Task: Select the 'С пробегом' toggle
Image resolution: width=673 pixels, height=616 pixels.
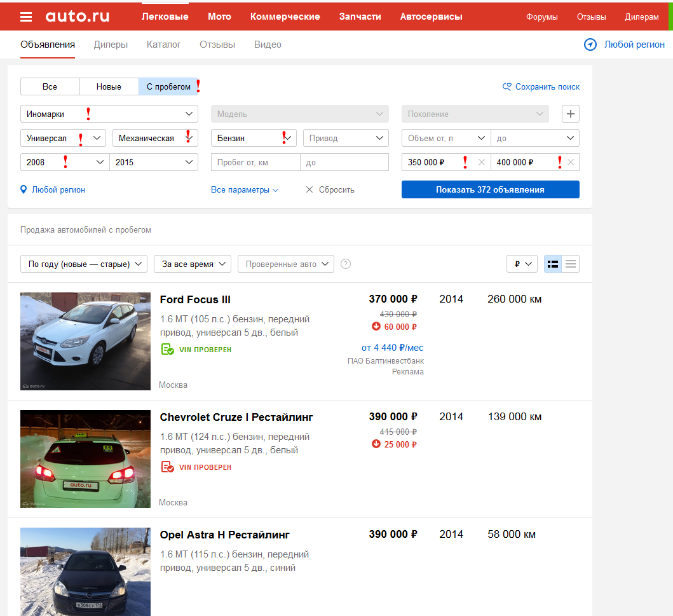Action: click(168, 86)
